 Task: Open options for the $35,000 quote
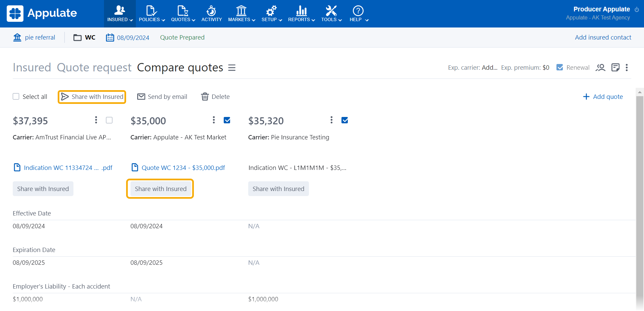pyautogui.click(x=214, y=120)
